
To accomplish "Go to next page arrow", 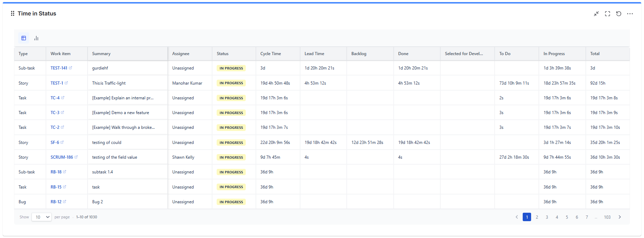I will tap(620, 217).
